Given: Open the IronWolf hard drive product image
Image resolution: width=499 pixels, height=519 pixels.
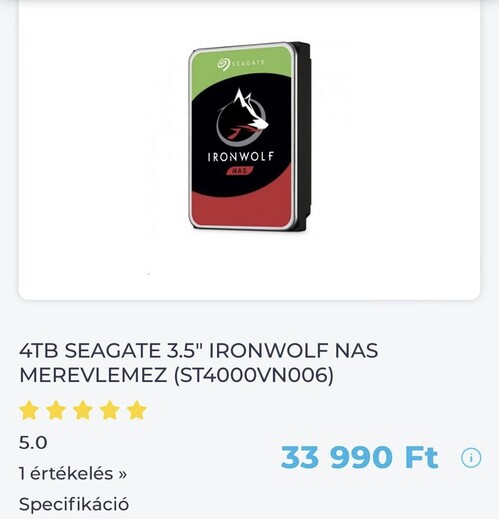Looking at the screenshot, I should [x=249, y=137].
